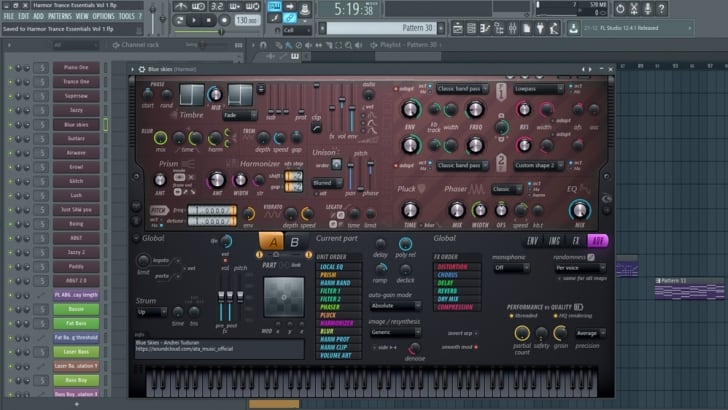Open the PATTERNS menu
The image size is (728, 410).
coord(60,16)
